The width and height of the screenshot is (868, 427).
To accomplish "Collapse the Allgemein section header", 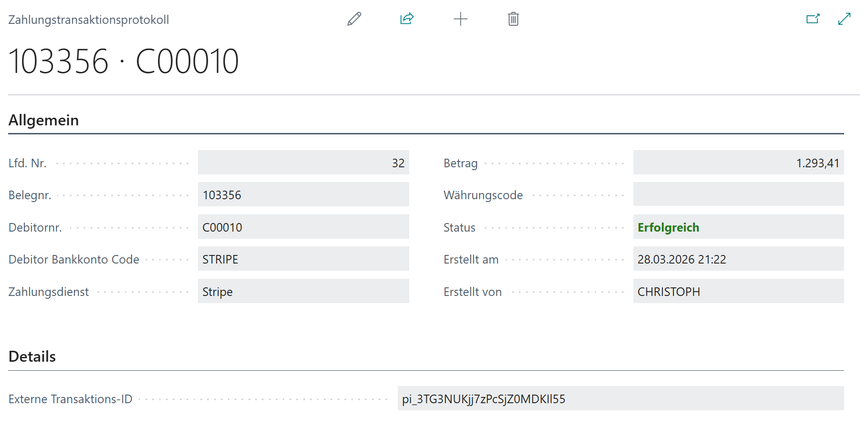I will tap(44, 120).
